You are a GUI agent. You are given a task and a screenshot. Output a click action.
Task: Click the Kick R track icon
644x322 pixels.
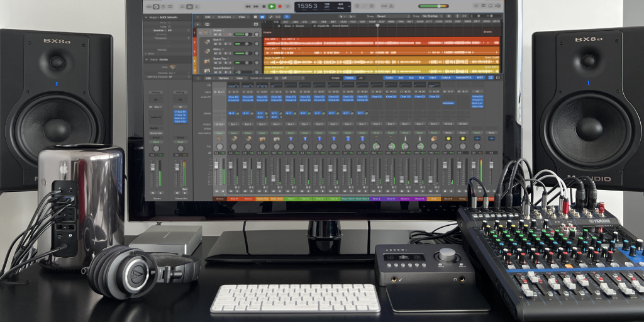point(207,42)
